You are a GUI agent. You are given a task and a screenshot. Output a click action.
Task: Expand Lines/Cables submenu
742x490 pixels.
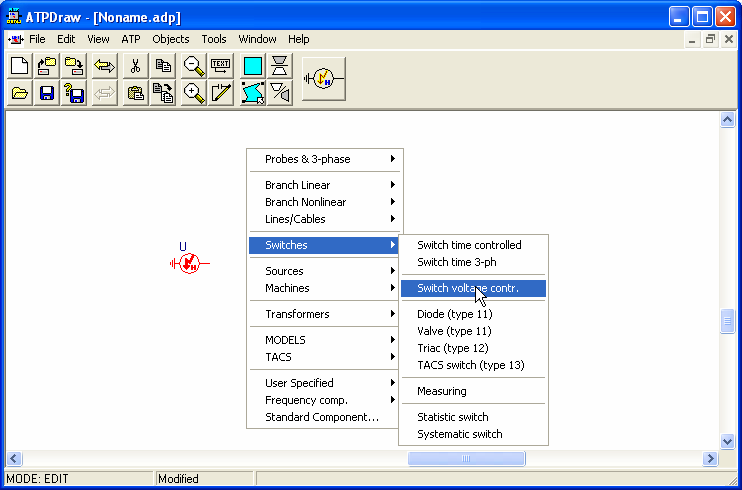(x=325, y=219)
